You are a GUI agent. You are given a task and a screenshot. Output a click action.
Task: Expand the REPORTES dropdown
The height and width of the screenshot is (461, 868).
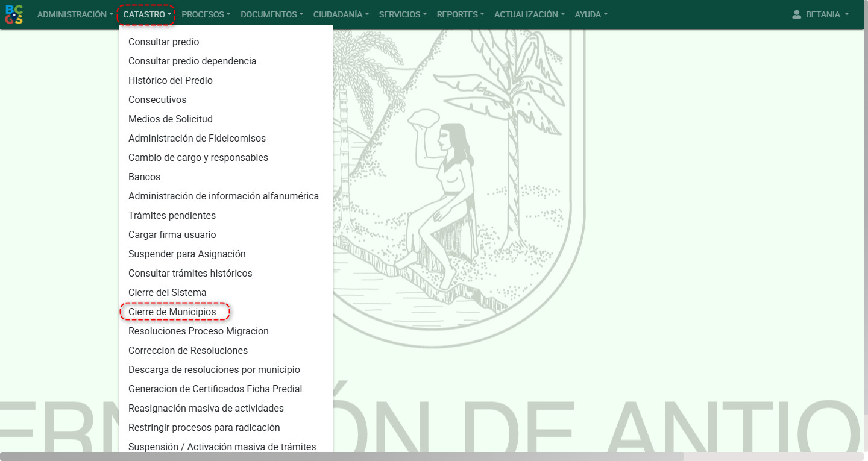[x=461, y=14]
